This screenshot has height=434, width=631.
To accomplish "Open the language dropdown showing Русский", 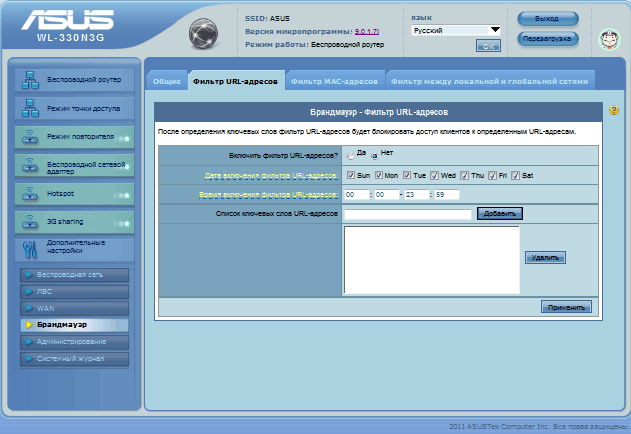I will (x=455, y=31).
